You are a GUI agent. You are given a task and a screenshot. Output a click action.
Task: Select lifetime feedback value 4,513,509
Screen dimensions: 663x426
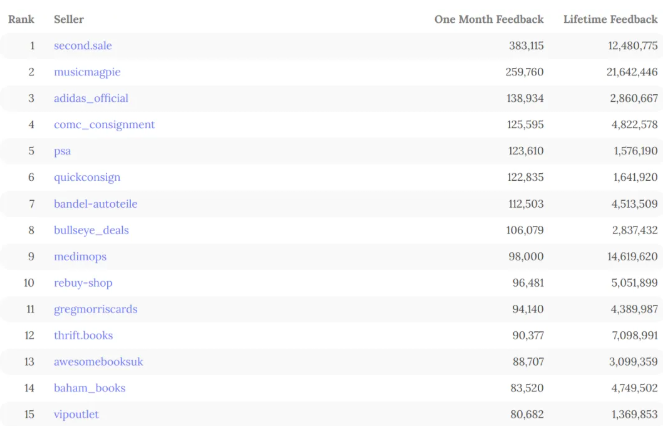(635, 204)
